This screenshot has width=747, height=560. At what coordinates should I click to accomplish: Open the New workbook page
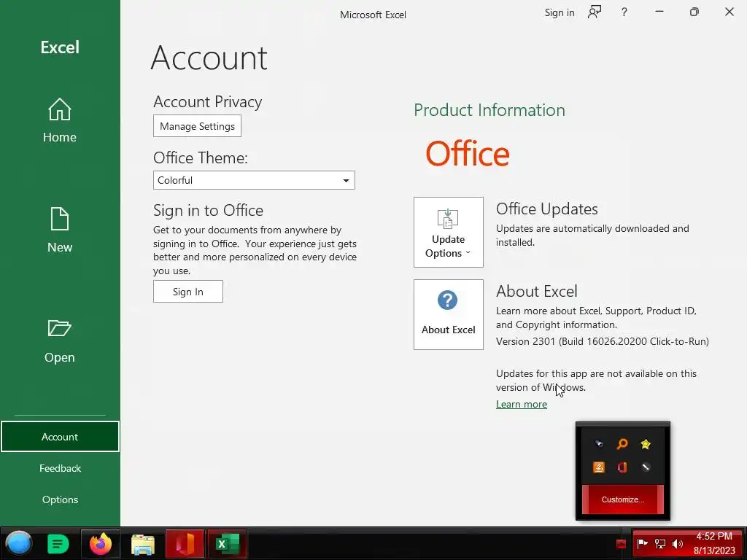click(x=60, y=230)
